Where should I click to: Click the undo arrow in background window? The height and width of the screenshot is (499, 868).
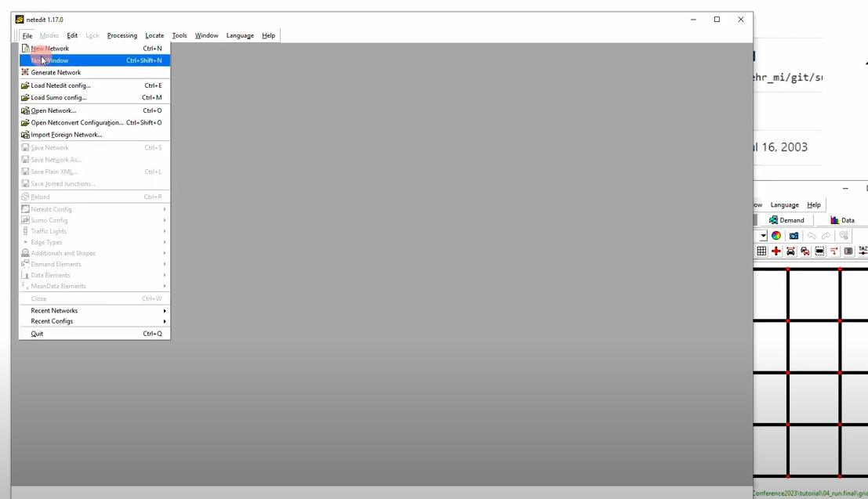[x=812, y=236]
